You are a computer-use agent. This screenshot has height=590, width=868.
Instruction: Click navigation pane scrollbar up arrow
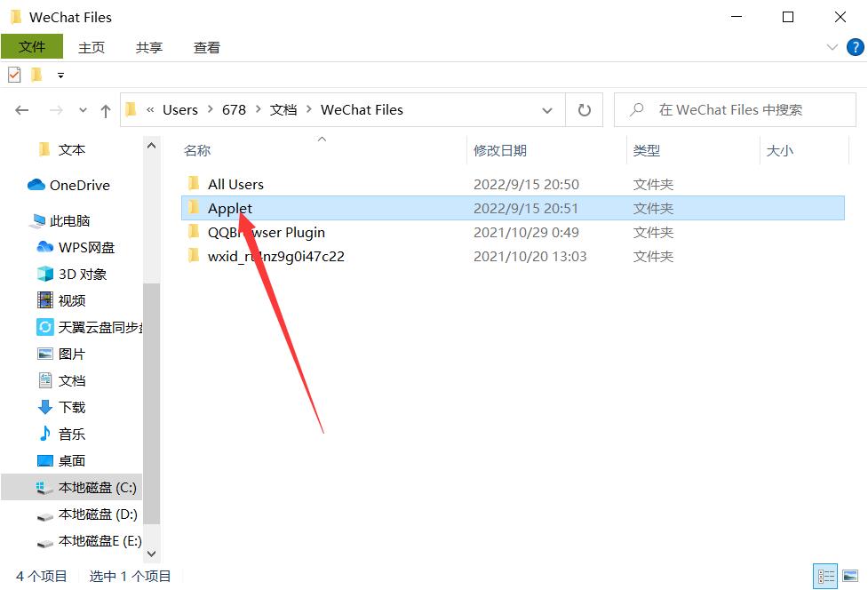(x=151, y=146)
